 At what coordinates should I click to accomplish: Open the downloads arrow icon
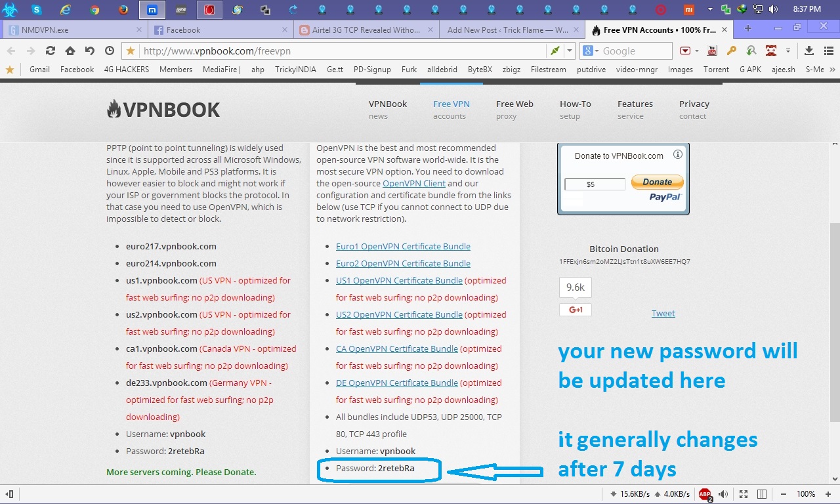coord(809,51)
